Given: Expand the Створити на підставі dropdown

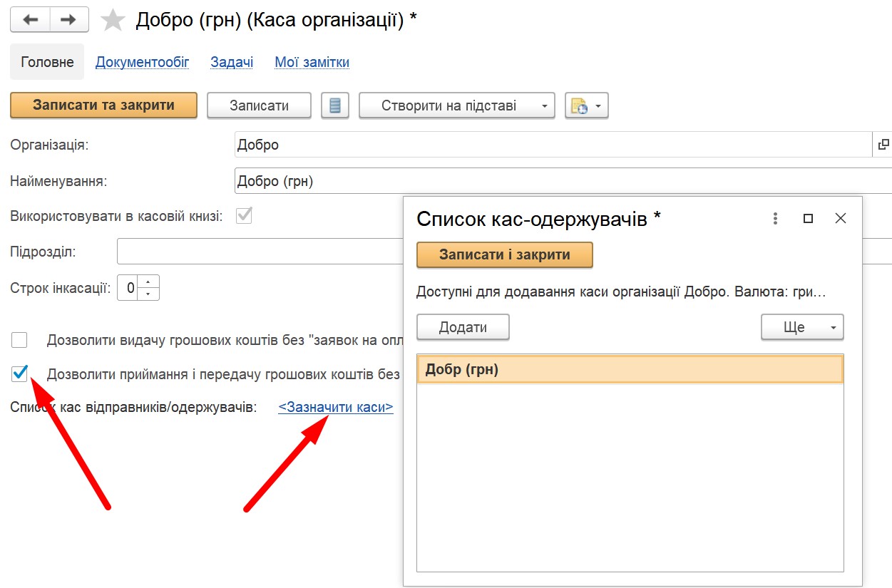Looking at the screenshot, I should point(456,105).
